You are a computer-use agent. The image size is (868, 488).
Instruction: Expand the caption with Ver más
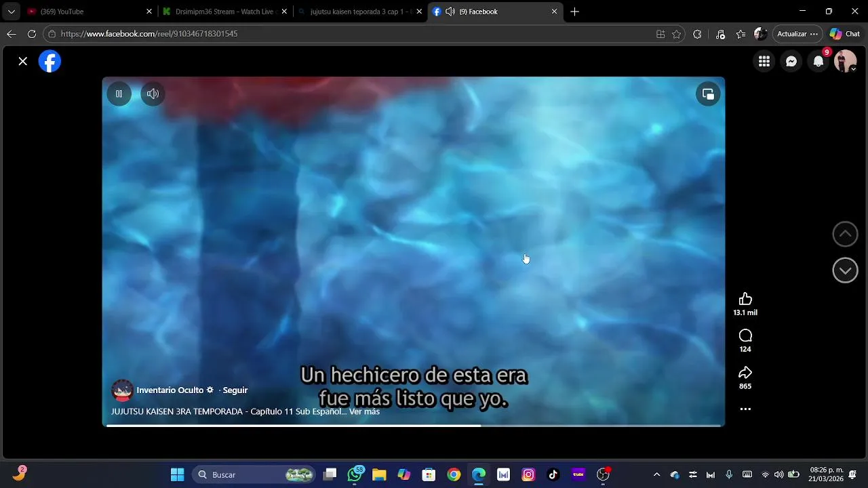(364, 411)
